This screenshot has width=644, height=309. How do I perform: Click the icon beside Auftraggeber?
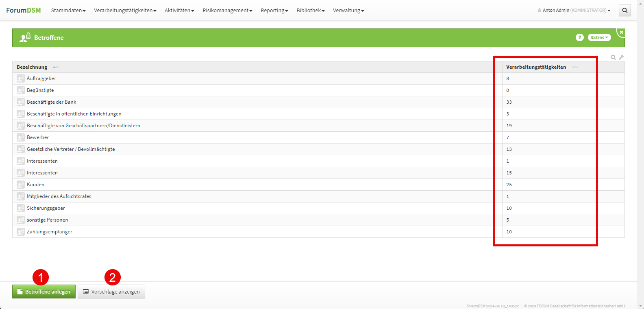[21, 78]
